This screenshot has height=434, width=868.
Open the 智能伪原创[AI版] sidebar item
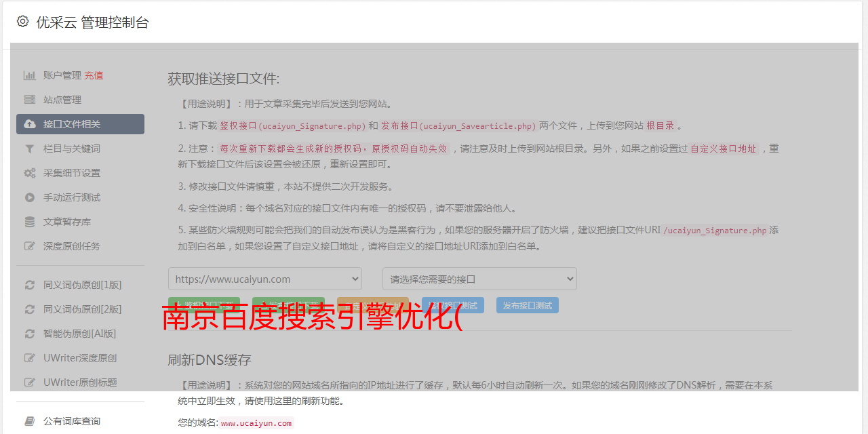point(80,334)
